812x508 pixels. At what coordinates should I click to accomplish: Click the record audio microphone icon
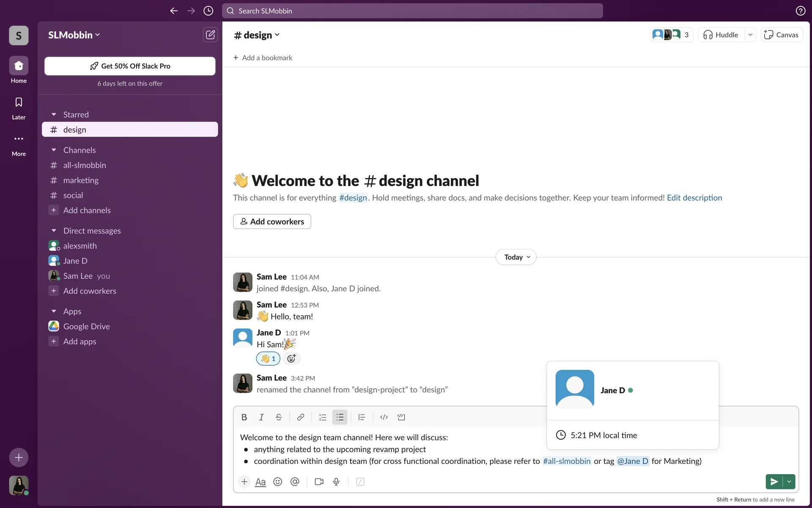click(x=336, y=482)
